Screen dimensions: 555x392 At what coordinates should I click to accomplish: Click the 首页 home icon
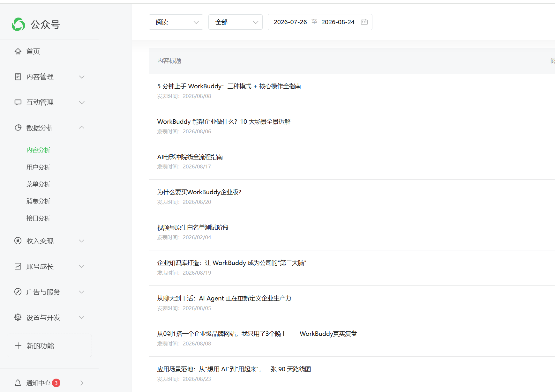[18, 51]
